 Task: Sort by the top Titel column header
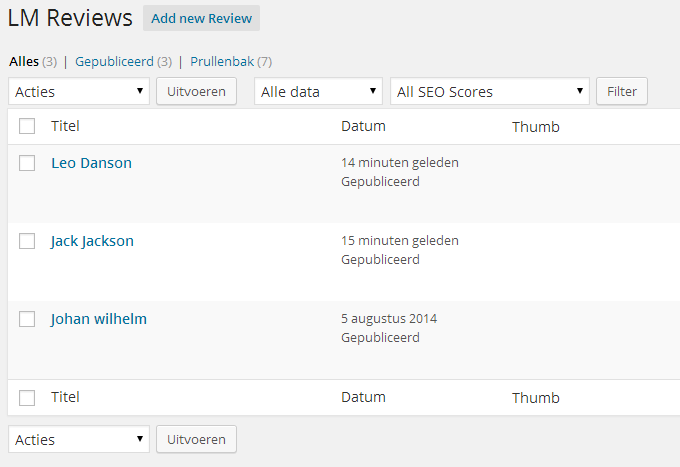65,126
